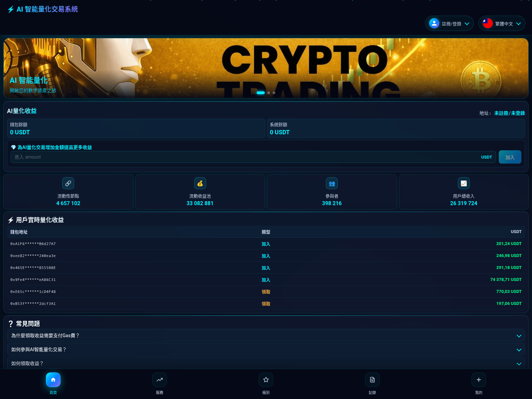Switch to the 記錄 tab label
This screenshot has height=399, width=532.
click(x=372, y=393)
